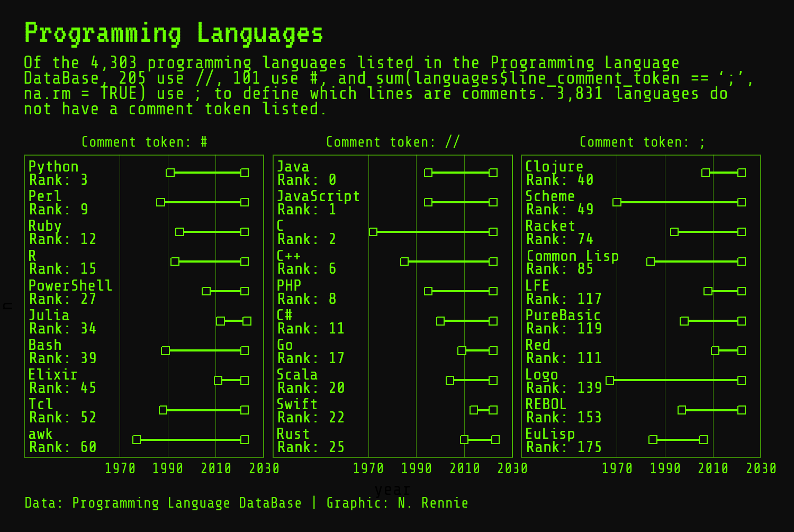Click the "C# Rank: 11" label
The image size is (794, 532).
[311, 322]
